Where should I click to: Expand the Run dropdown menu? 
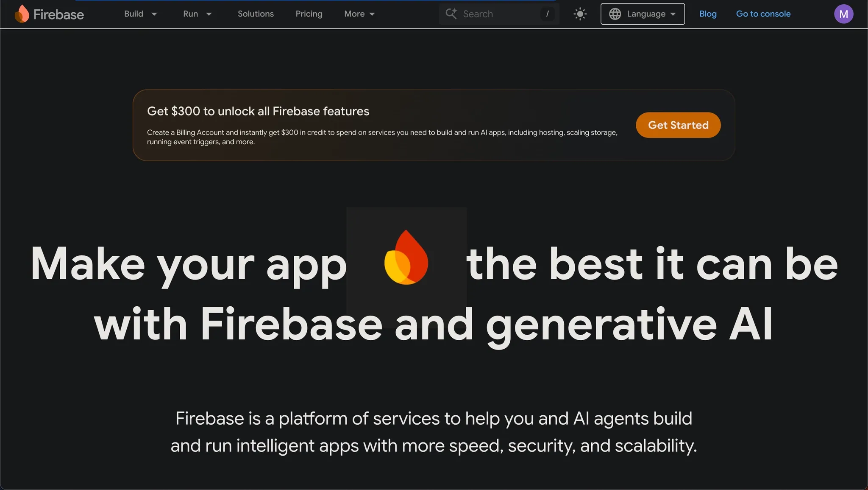tap(198, 14)
